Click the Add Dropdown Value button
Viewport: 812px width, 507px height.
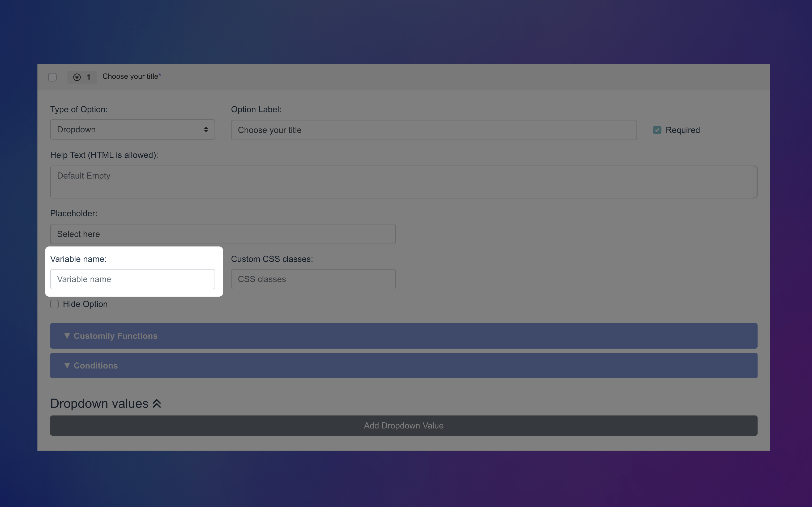tap(404, 425)
